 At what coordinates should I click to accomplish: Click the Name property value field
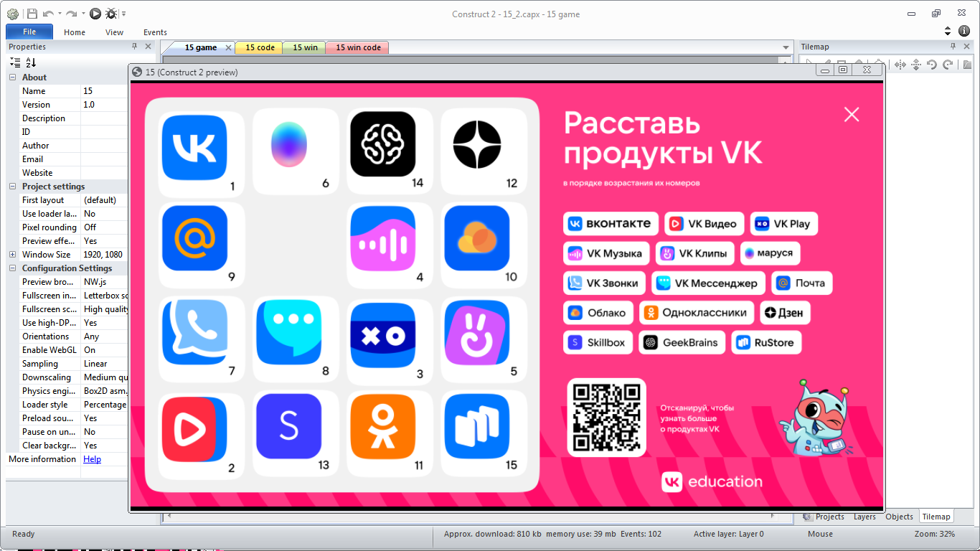(104, 91)
